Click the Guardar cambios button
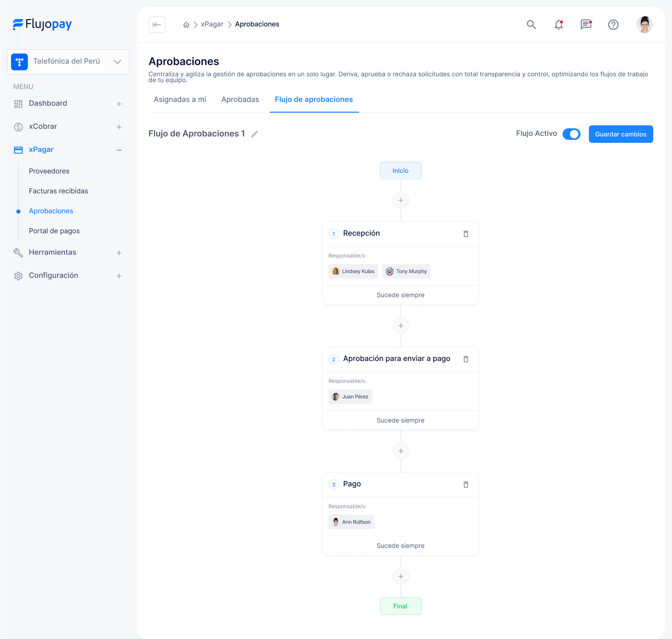 coord(621,134)
